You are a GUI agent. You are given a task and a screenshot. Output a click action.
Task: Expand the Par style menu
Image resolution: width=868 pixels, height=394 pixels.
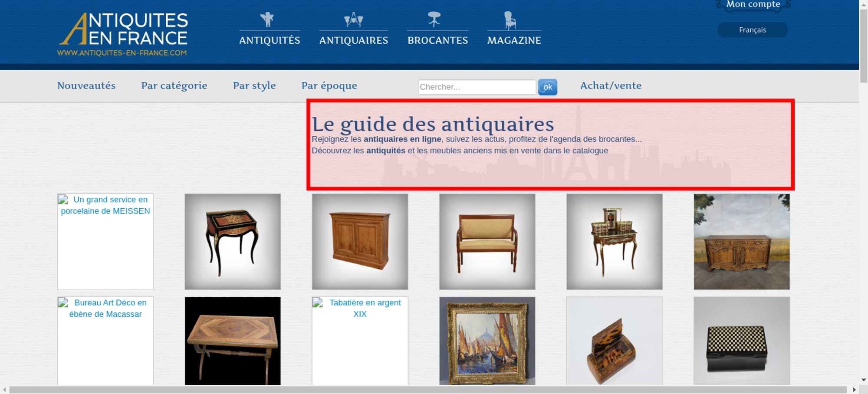point(254,85)
